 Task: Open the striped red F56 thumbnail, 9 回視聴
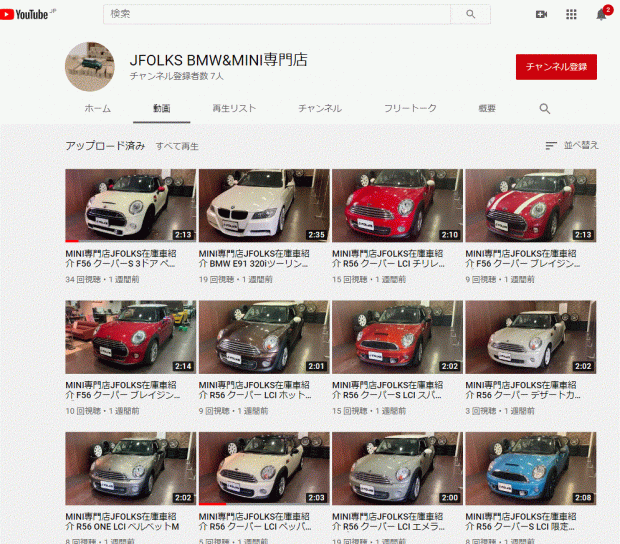(x=531, y=206)
